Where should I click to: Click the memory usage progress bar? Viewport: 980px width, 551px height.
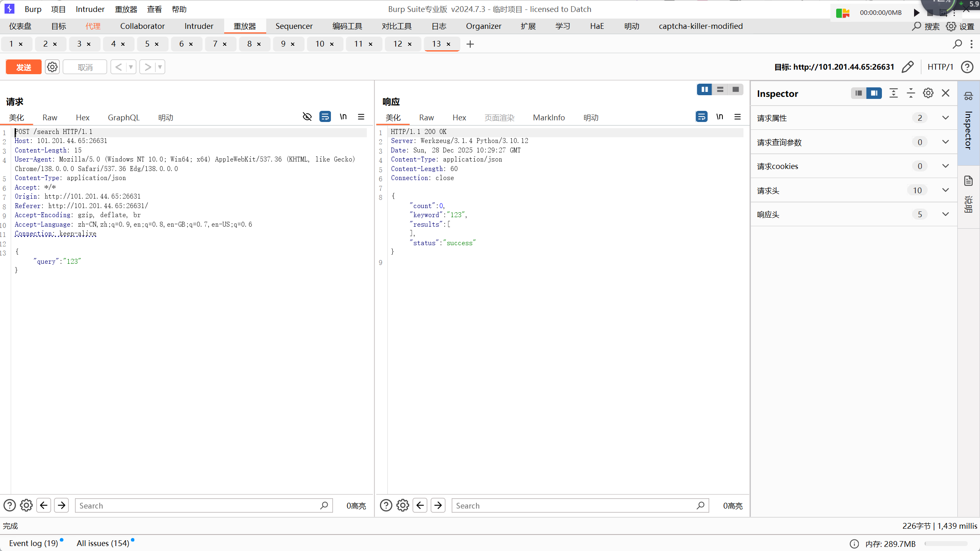946,544
